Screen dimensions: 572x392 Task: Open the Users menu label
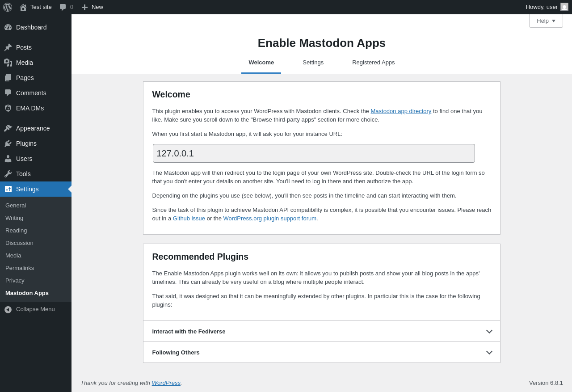point(24,159)
